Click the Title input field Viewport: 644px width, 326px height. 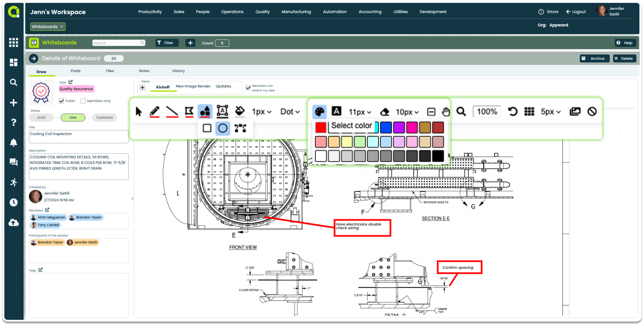(x=78, y=137)
